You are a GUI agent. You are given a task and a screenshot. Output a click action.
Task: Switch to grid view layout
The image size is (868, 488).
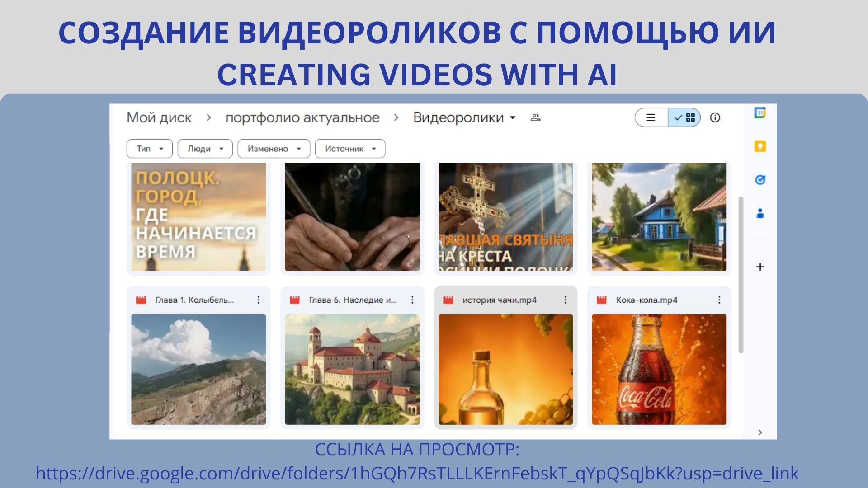tap(684, 117)
